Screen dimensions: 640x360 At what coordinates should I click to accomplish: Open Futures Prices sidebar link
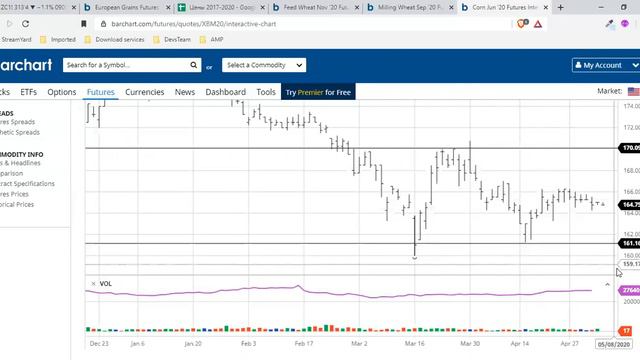tap(14, 194)
